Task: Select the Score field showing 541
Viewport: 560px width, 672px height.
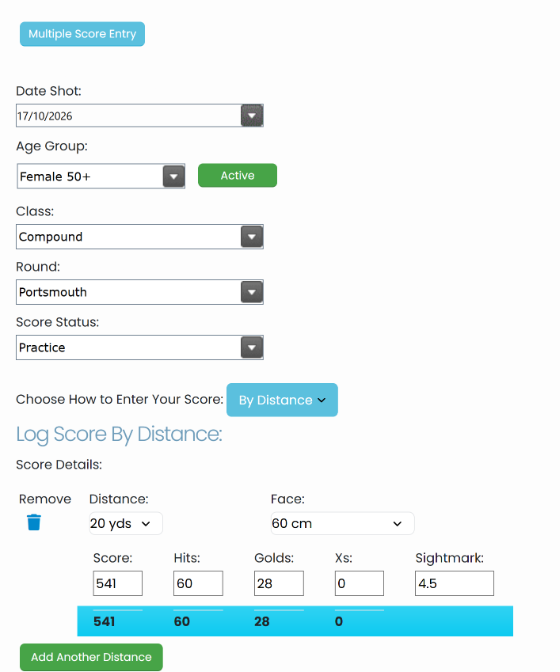Action: click(118, 583)
